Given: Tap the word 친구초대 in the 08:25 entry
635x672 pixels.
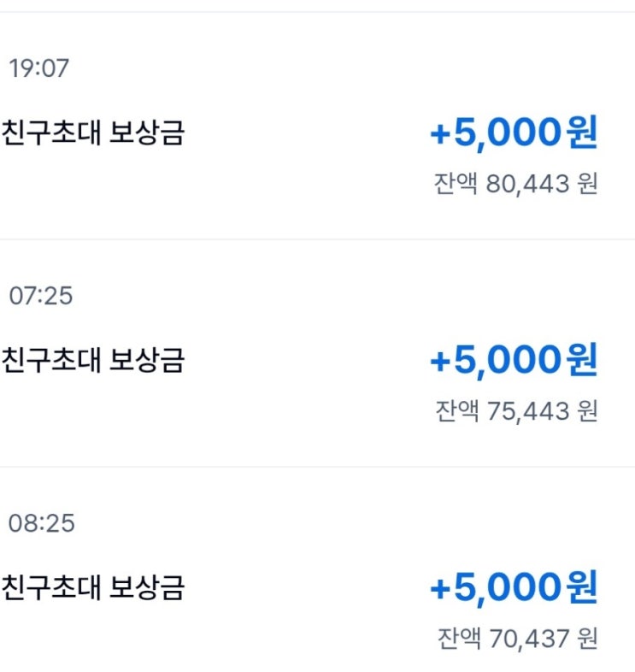Looking at the screenshot, I should tap(50, 588).
